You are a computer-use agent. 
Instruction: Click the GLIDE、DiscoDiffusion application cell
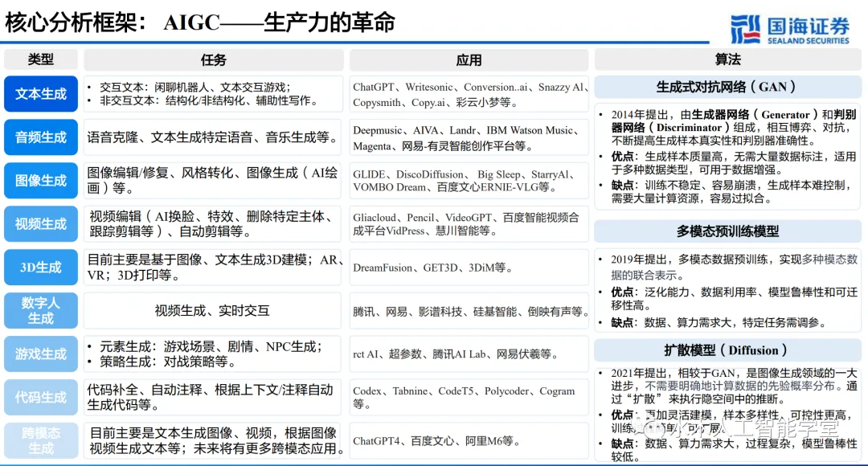tap(469, 181)
